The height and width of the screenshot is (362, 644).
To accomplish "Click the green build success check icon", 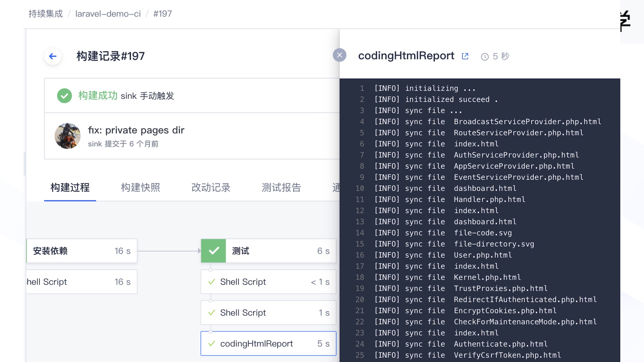I will (64, 96).
